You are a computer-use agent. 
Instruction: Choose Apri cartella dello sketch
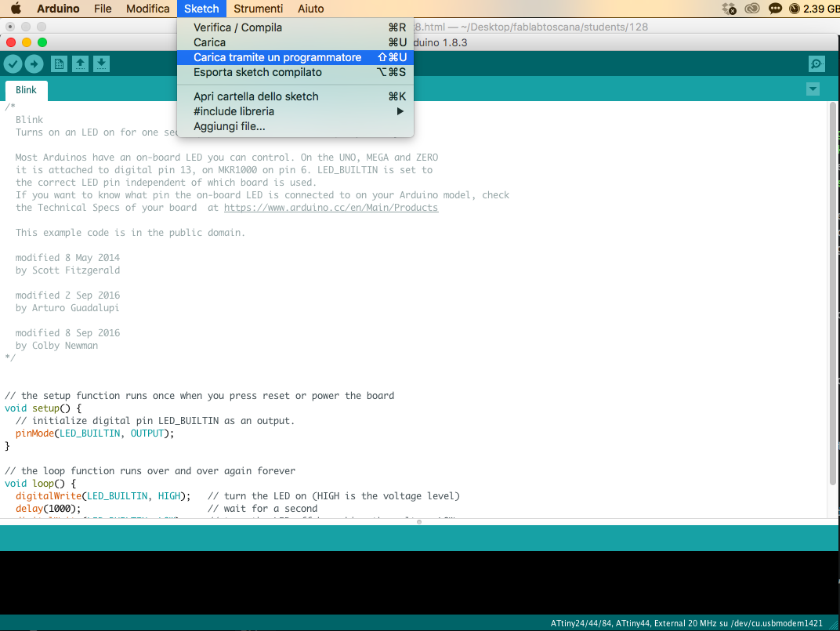click(295, 96)
